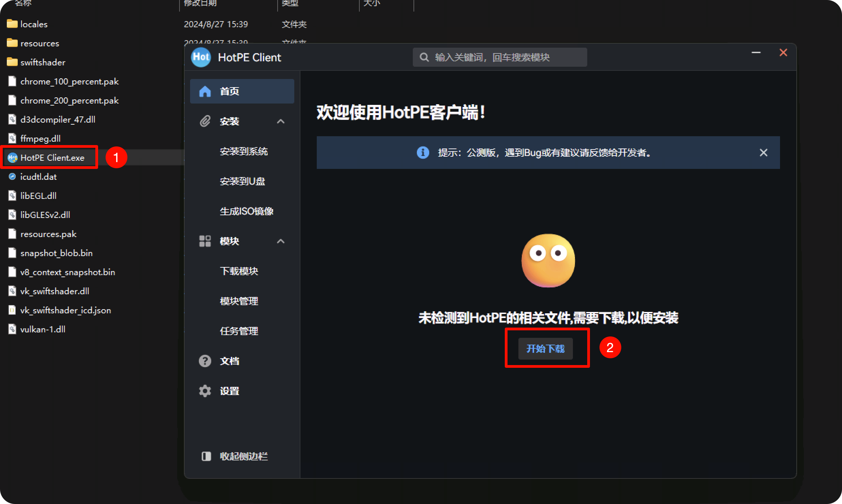Click the ffmpeg.dll file icon
The image size is (842, 504).
pos(12,138)
